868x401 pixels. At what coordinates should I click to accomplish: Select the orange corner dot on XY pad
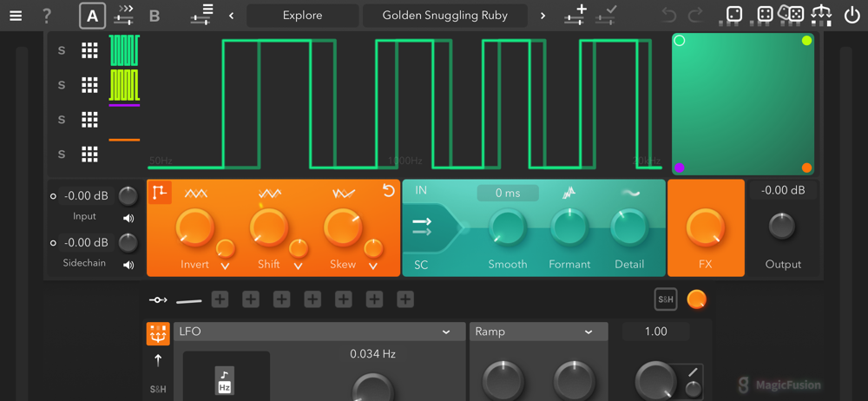[806, 168]
